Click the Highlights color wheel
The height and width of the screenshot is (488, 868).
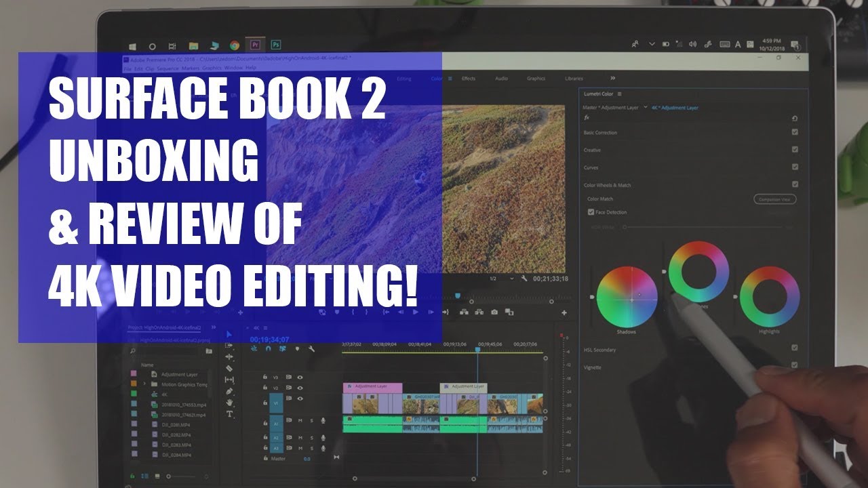point(770,297)
